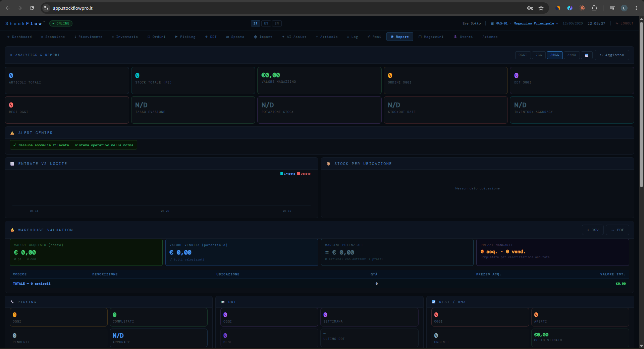Open the MAG-01 Magazzino Principale dropdown
Screen dimensions: 644x349
point(524,23)
